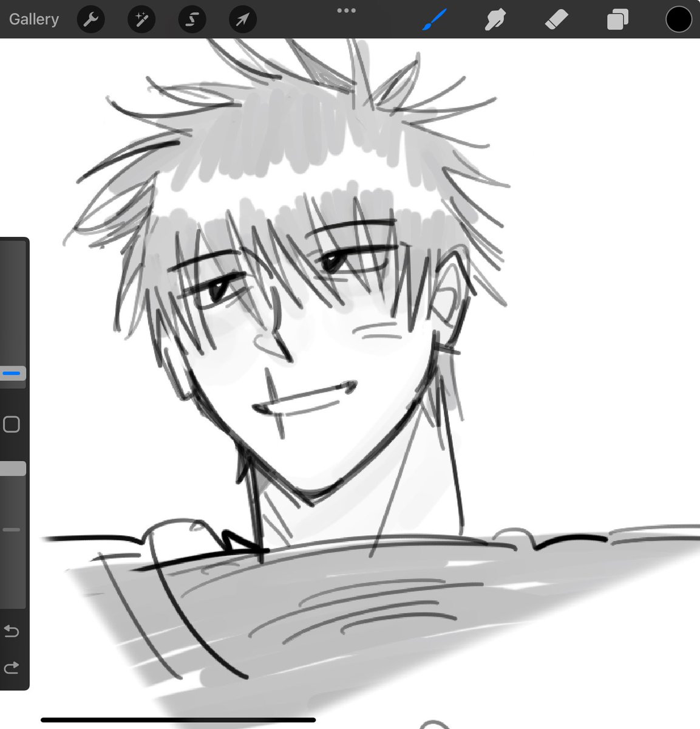
Task: Open the Adjustments magic wand menu
Action: (141, 20)
